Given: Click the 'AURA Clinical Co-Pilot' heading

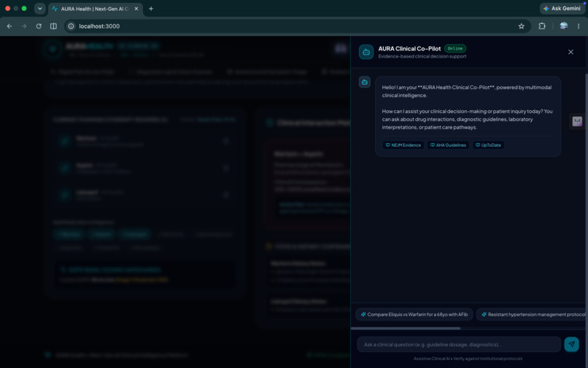Looking at the screenshot, I should coord(409,48).
